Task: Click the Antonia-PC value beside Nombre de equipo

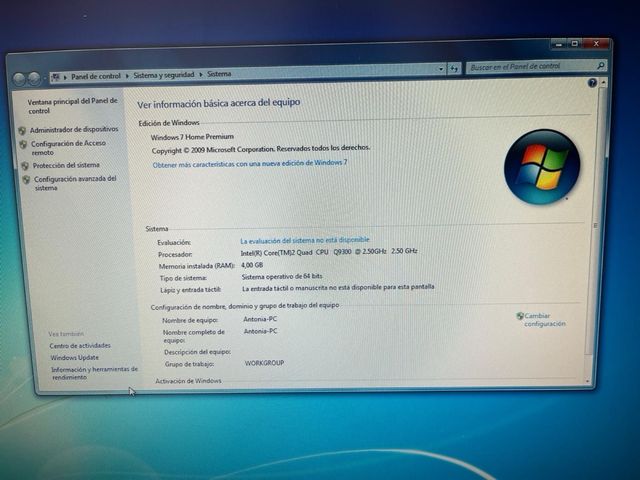Action: pos(260,319)
